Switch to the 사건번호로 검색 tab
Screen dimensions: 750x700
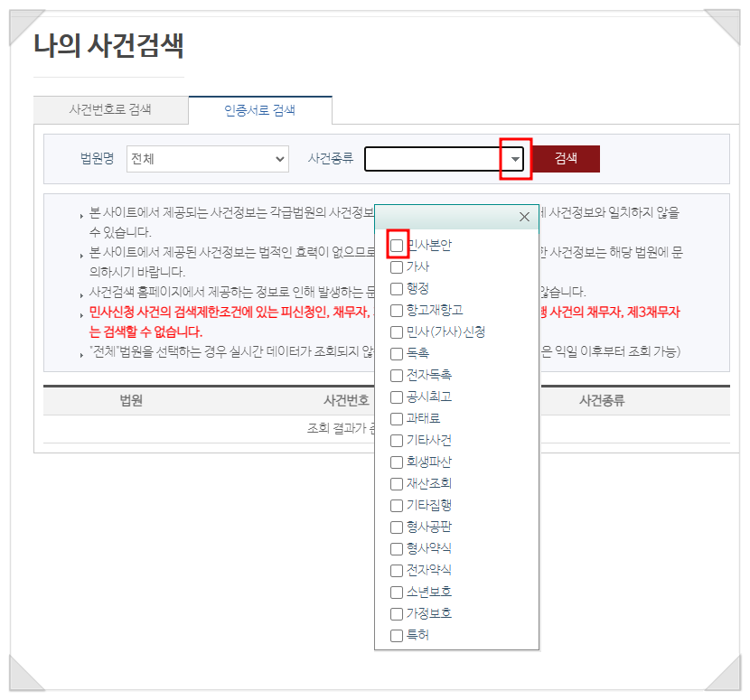coord(110,110)
